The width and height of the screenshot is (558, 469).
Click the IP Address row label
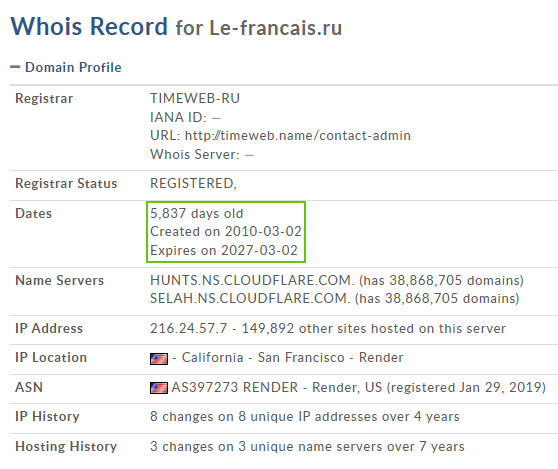coord(49,328)
